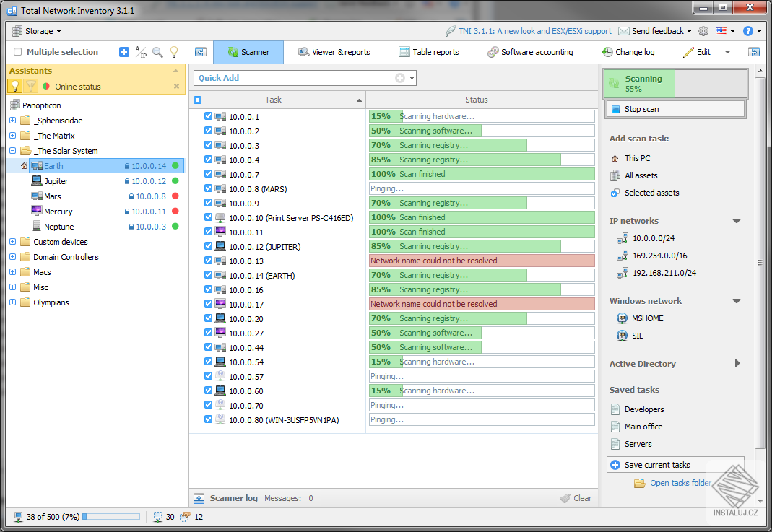Expand the Olympians group in the tree
772x532 pixels.
tap(12, 302)
